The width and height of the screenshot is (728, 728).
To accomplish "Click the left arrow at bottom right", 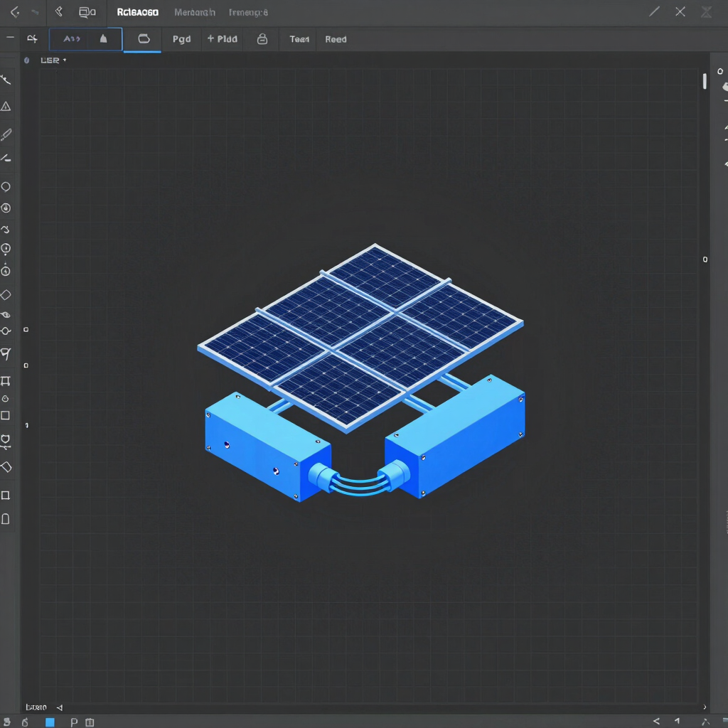I will point(656,721).
